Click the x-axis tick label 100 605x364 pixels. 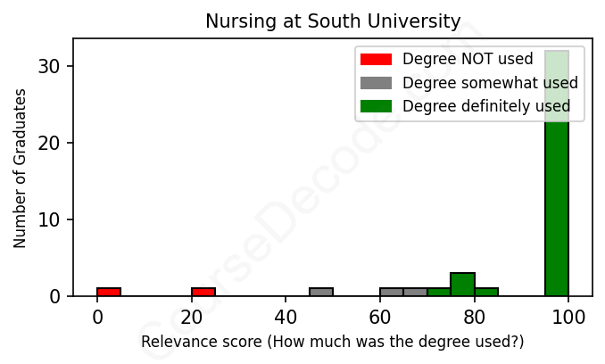tap(568, 316)
